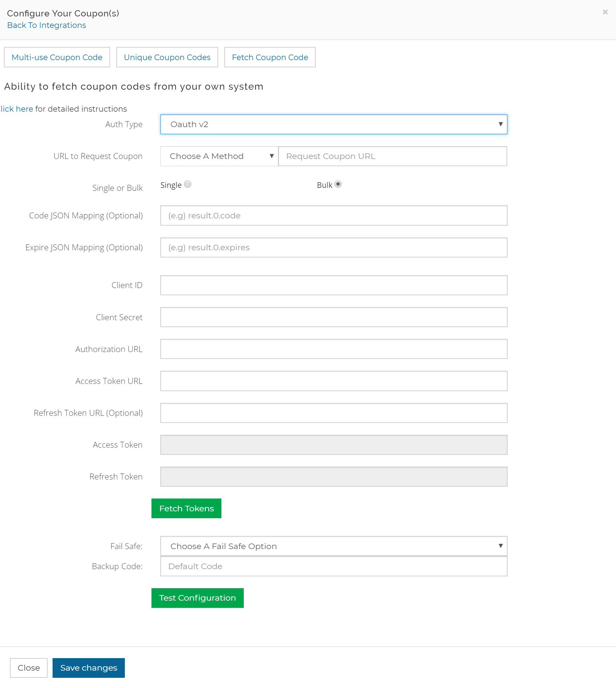This screenshot has width=616, height=688.
Task: Switch to the Multi-use Coupon Code tab
Action: (57, 57)
